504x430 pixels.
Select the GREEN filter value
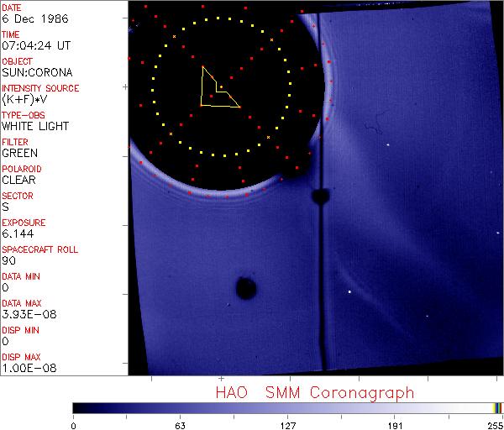click(x=19, y=153)
